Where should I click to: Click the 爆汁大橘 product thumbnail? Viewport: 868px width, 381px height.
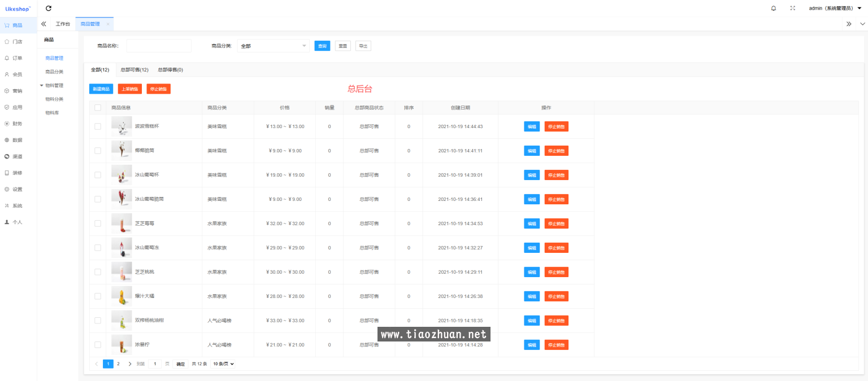(121, 296)
